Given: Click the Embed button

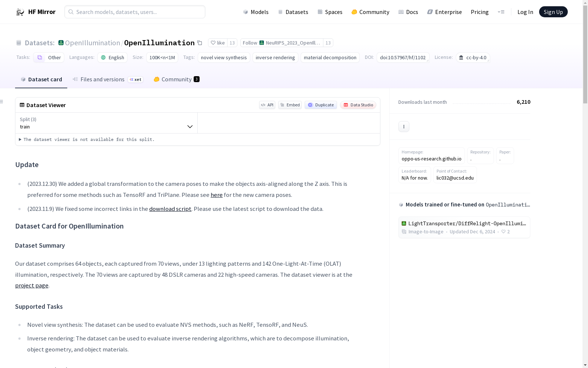Looking at the screenshot, I should pyautogui.click(x=290, y=105).
